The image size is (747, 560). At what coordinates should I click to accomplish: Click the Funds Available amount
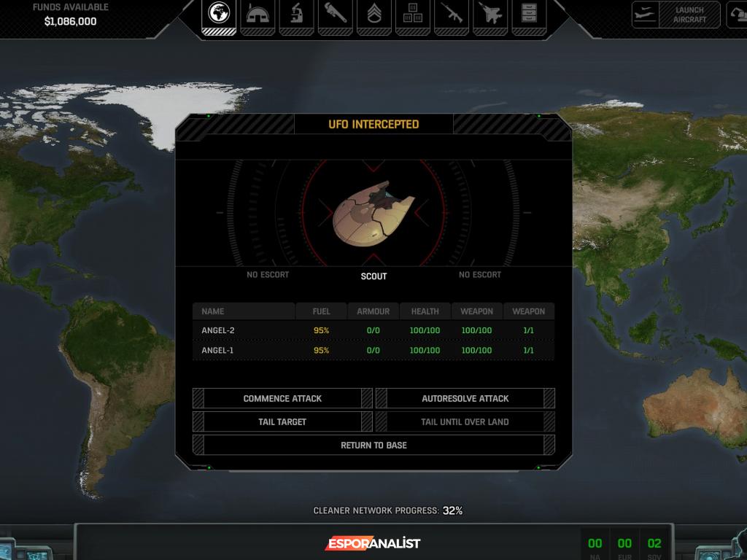pyautogui.click(x=70, y=21)
